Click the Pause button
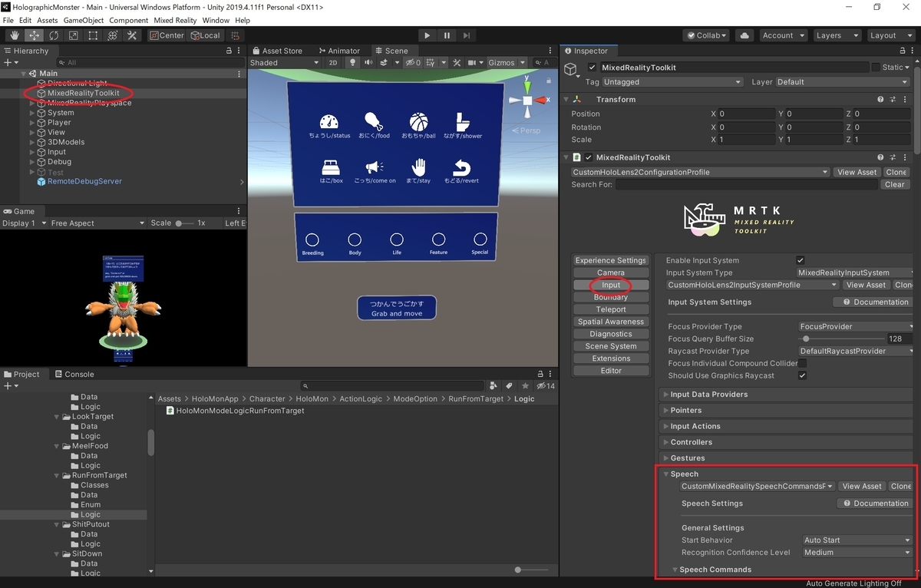The width and height of the screenshot is (921, 588). (x=447, y=35)
